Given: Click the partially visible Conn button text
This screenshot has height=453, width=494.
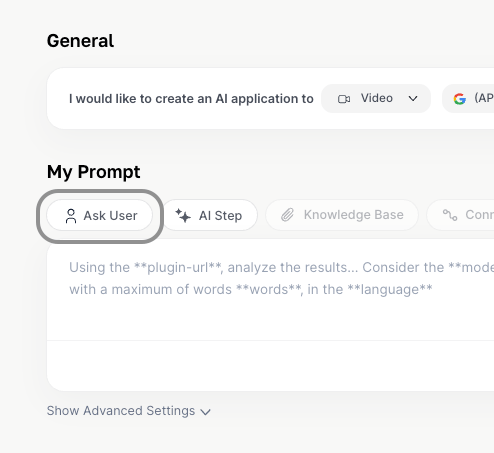Looking at the screenshot, I should 479,215.
